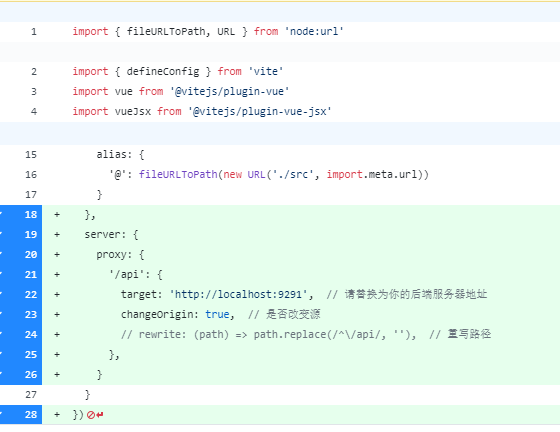Image resolution: width=560 pixels, height=432 pixels.
Task: Click the plus marker on line 18
Action: [57, 215]
